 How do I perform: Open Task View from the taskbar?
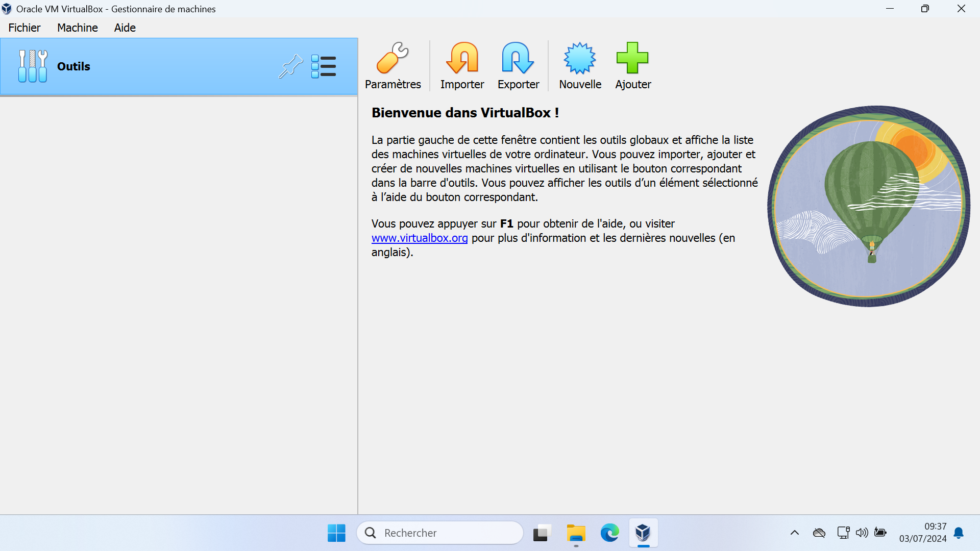(542, 533)
